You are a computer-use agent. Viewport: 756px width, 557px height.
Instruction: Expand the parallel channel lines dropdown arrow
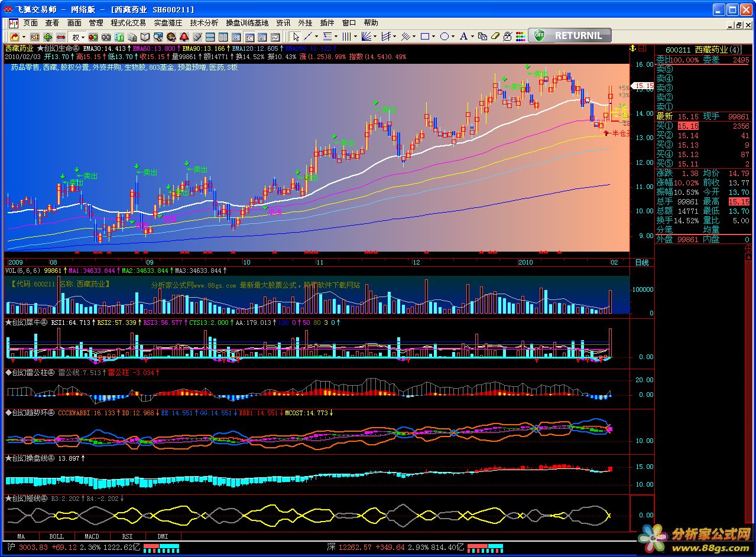click(394, 37)
